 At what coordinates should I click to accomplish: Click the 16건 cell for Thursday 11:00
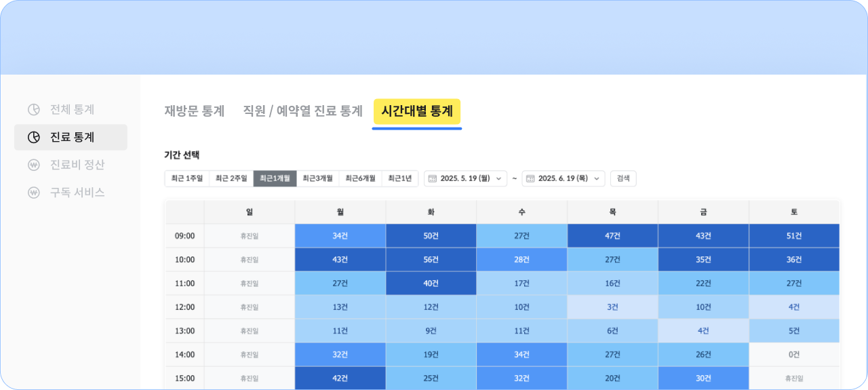click(613, 284)
